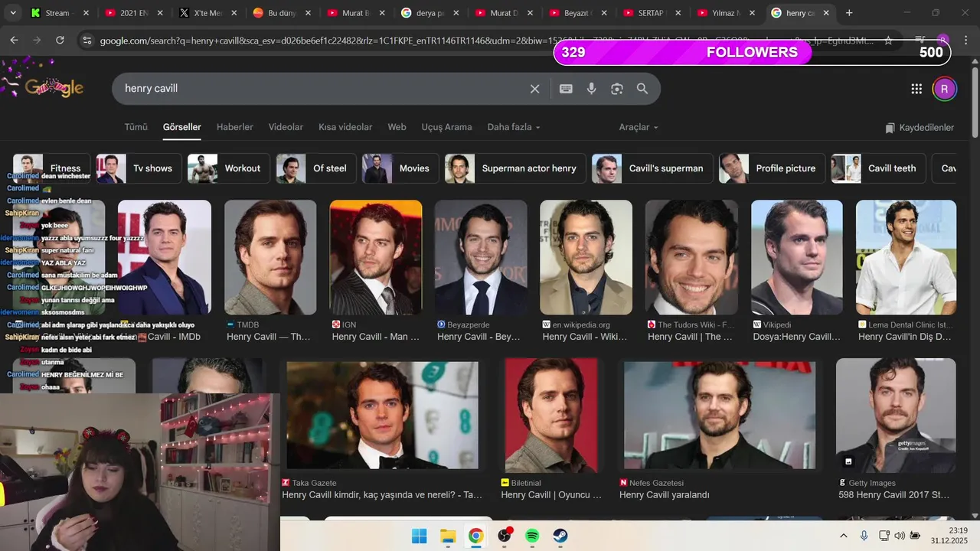Open network settings tray icon
Screen dimensions: 980x551
[x=884, y=536]
